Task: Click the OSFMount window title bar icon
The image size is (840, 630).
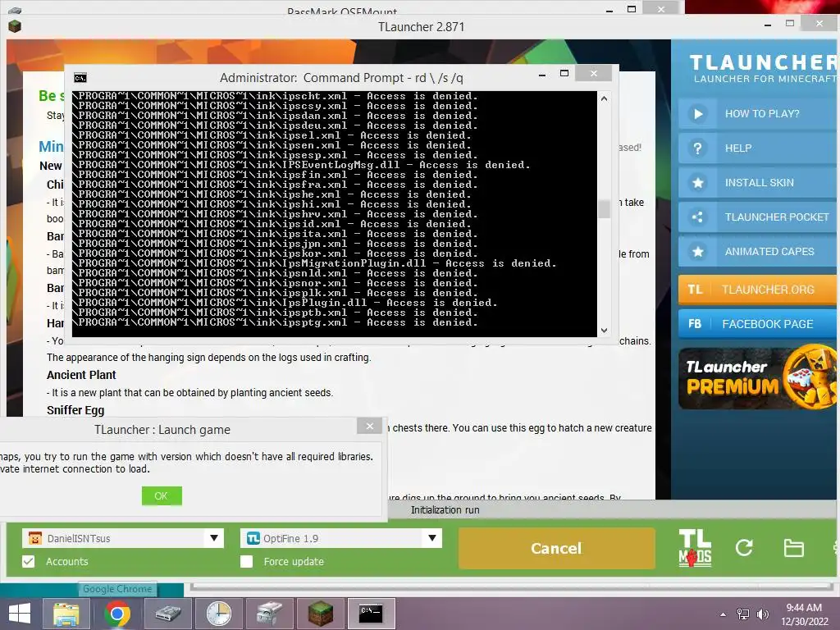Action: pyautogui.click(x=15, y=10)
